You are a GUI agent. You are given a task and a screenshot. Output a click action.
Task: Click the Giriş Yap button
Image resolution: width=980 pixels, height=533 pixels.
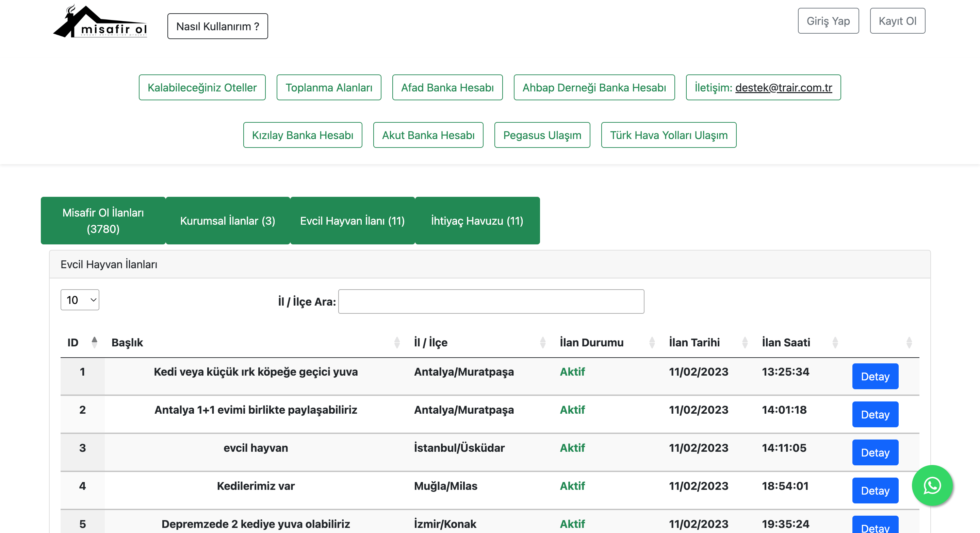(x=828, y=21)
